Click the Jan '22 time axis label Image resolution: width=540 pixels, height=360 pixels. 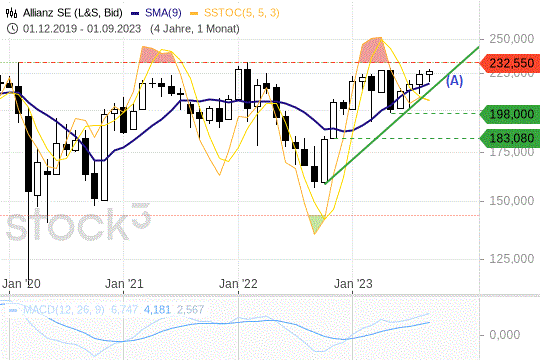pyautogui.click(x=238, y=284)
